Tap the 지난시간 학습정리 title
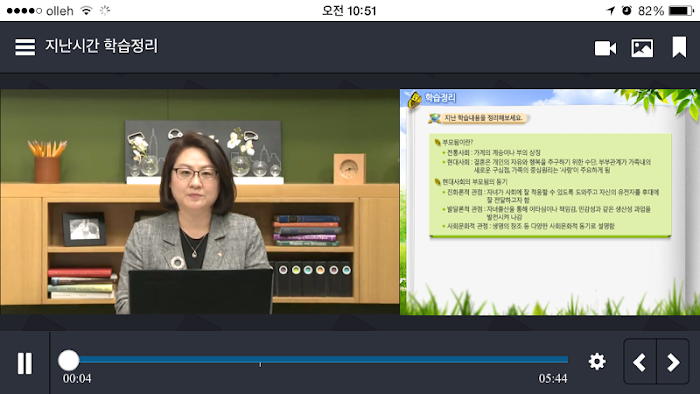 point(101,46)
